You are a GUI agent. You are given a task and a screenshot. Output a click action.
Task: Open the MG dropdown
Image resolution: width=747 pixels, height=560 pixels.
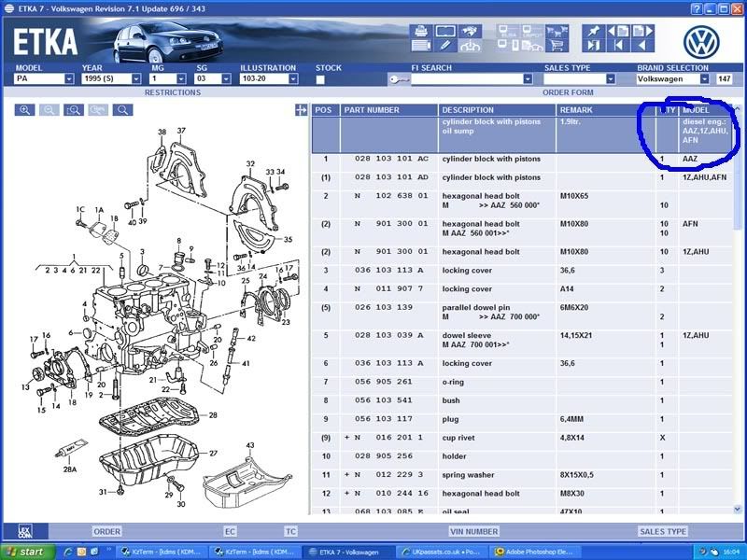[181, 79]
